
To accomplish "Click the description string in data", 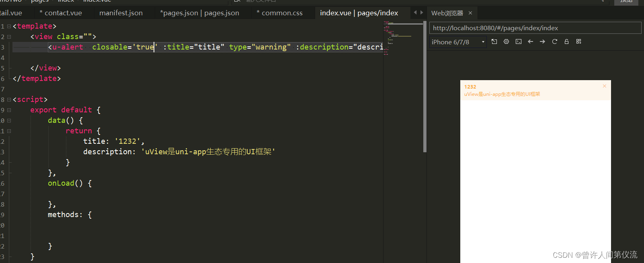I will tap(208, 152).
